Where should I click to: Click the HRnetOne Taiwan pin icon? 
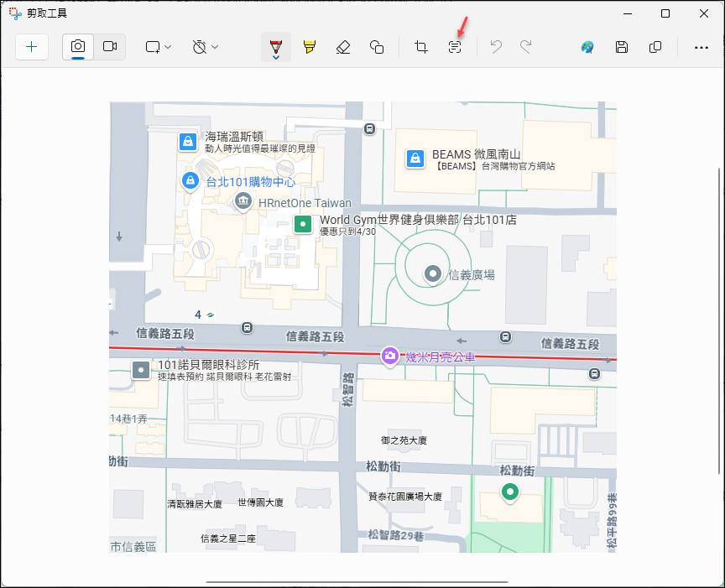(243, 202)
